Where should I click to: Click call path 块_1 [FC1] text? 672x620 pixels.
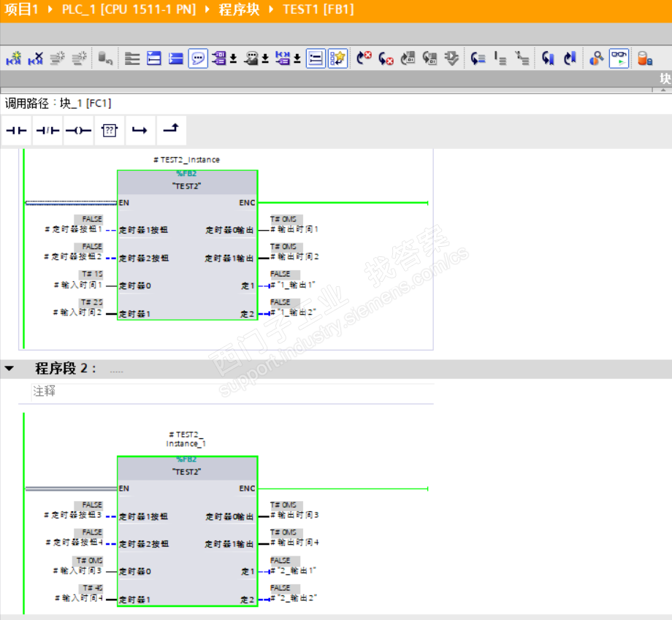(x=85, y=103)
